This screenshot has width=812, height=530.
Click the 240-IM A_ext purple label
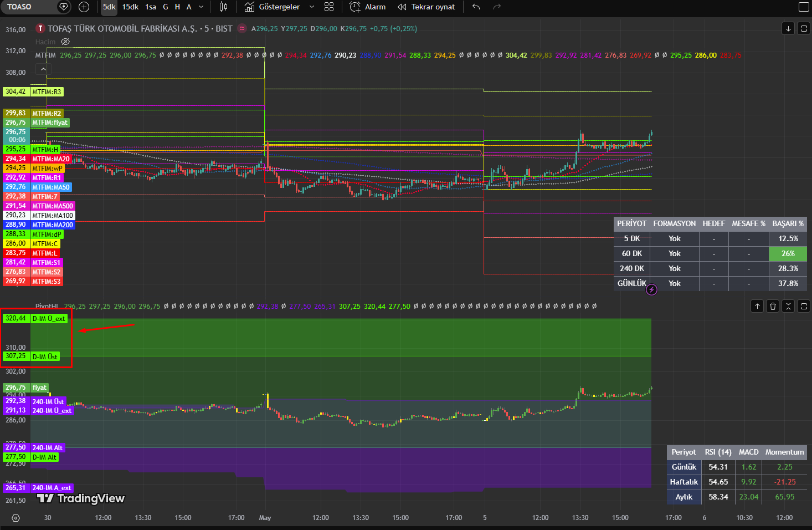(52, 488)
